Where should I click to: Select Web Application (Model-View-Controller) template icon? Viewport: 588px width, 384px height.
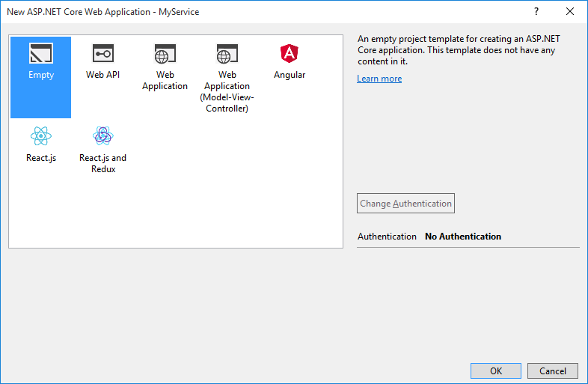click(227, 53)
